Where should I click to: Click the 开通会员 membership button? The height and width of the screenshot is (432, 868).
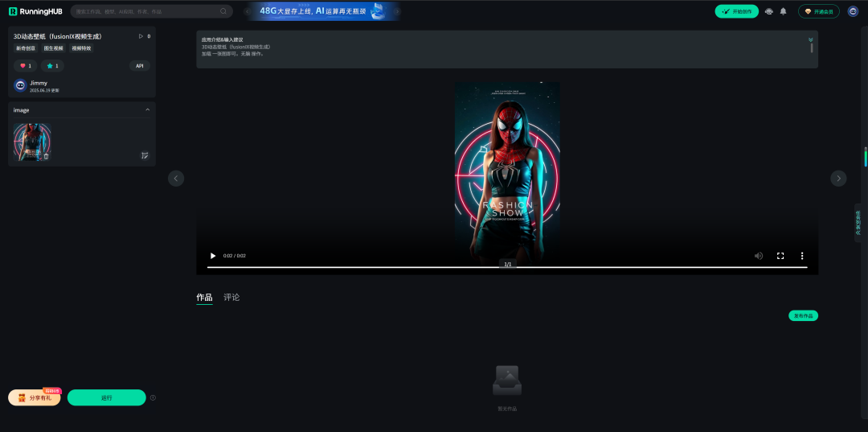(819, 11)
